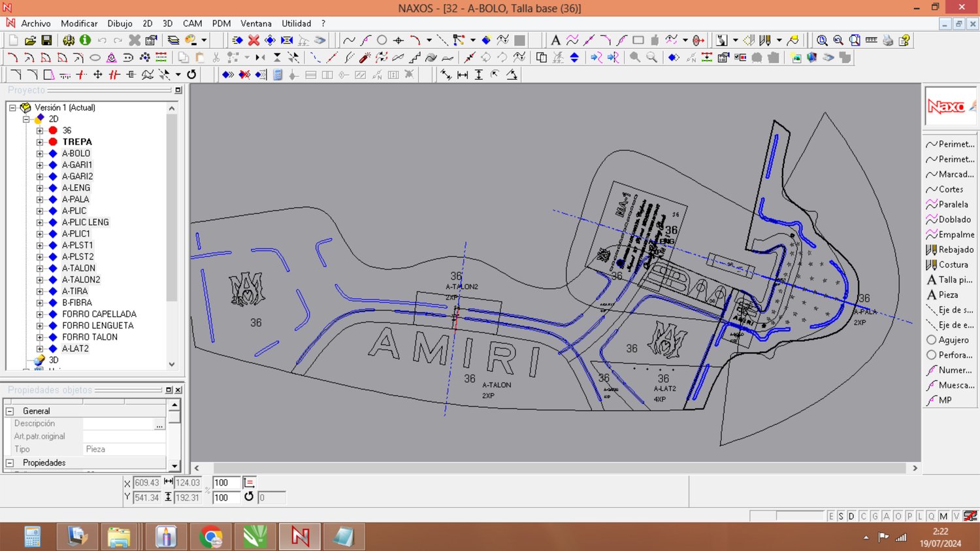
Task: Select the circle drawing tool
Action: tap(382, 41)
